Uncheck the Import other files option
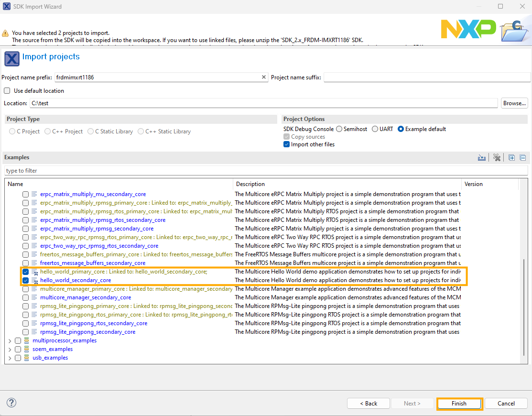This screenshot has height=416, width=532. coord(287,144)
